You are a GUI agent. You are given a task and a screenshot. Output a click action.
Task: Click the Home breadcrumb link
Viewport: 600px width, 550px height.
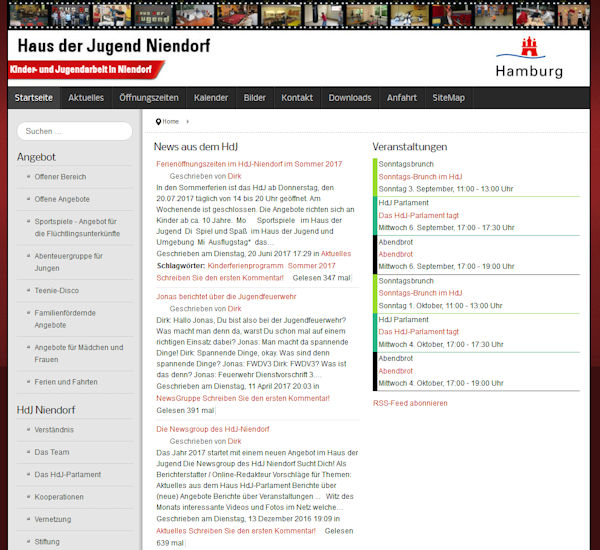coord(170,122)
